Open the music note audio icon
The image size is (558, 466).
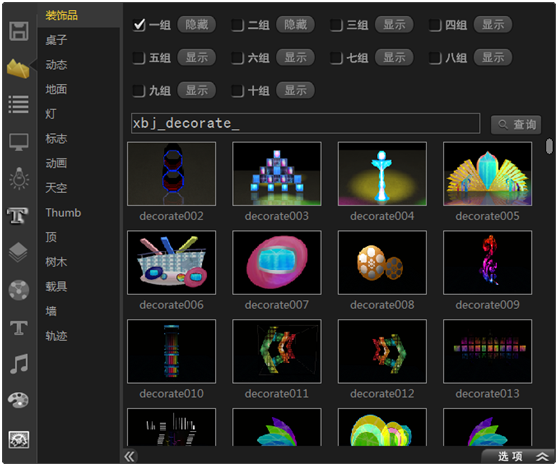click(x=19, y=364)
